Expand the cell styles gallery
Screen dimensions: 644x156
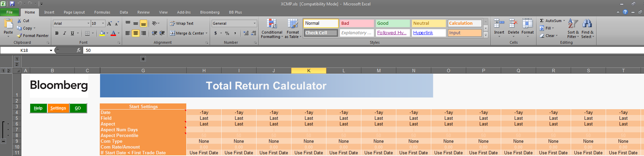(x=486, y=35)
